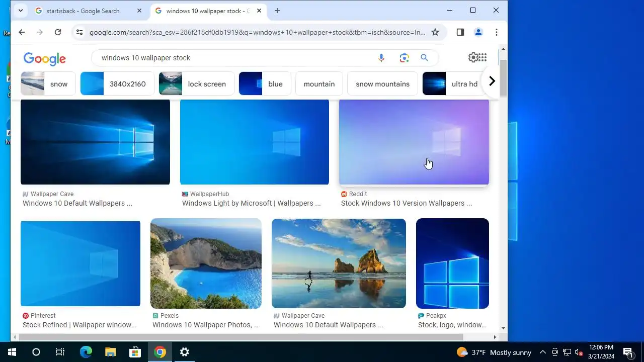Filter images by mountain chip

tap(319, 83)
